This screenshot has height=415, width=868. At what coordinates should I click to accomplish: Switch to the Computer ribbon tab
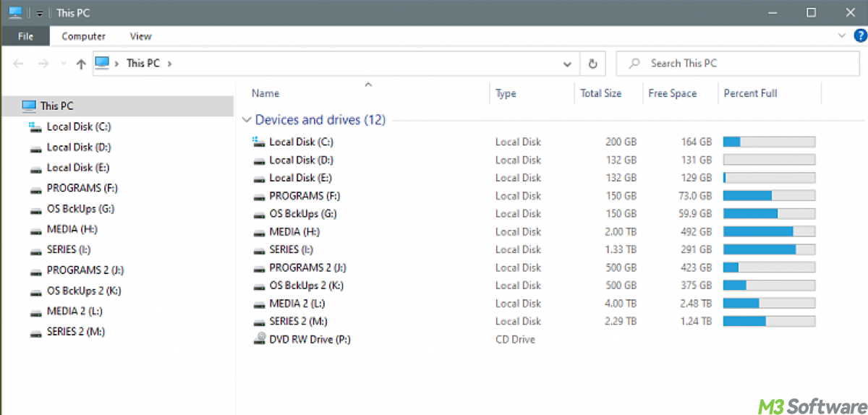(83, 36)
